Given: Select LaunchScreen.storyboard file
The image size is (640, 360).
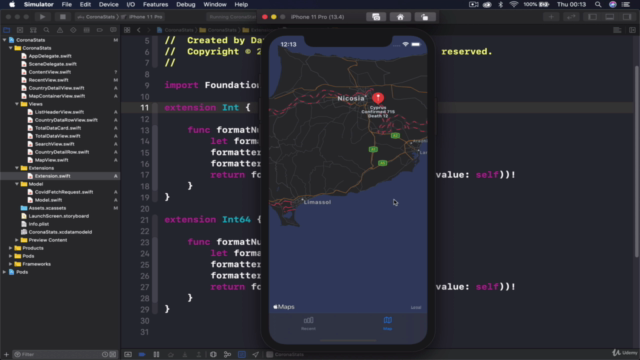Looking at the screenshot, I should [x=59, y=216].
